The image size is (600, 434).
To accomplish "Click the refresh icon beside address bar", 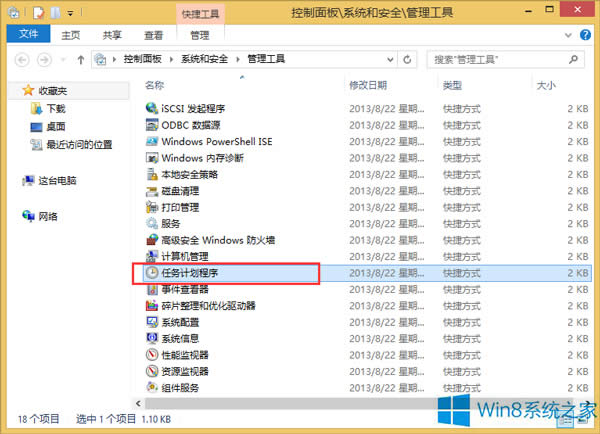I will coord(407,59).
